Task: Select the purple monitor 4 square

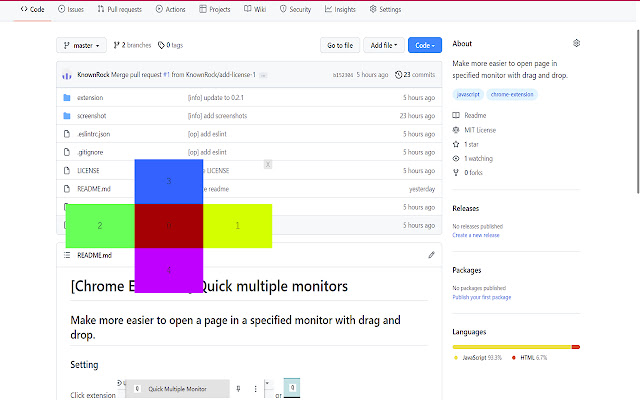Action: (169, 270)
